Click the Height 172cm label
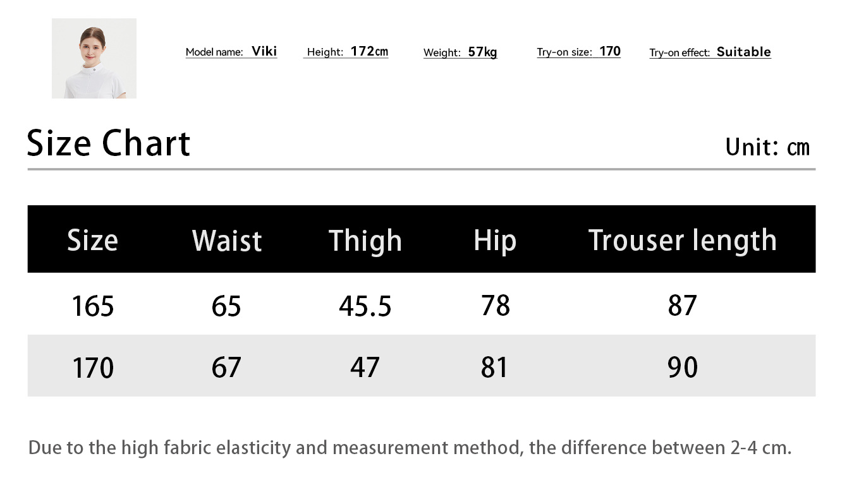Screen dimensions: 847x504 (x=346, y=52)
